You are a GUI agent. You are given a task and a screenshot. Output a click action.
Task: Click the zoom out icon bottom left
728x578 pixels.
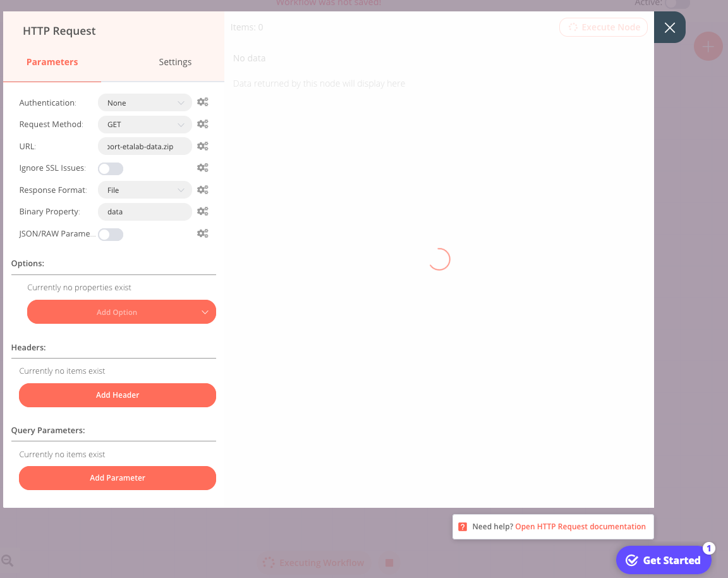[x=9, y=560]
